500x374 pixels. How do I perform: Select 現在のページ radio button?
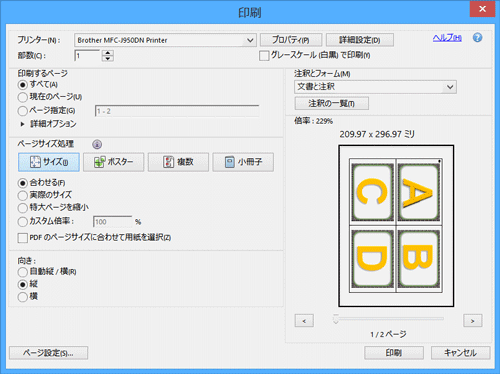coord(22,97)
